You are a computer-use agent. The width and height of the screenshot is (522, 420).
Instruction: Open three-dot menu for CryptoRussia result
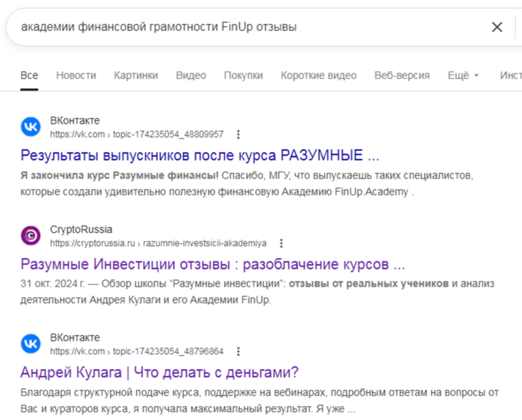click(281, 243)
